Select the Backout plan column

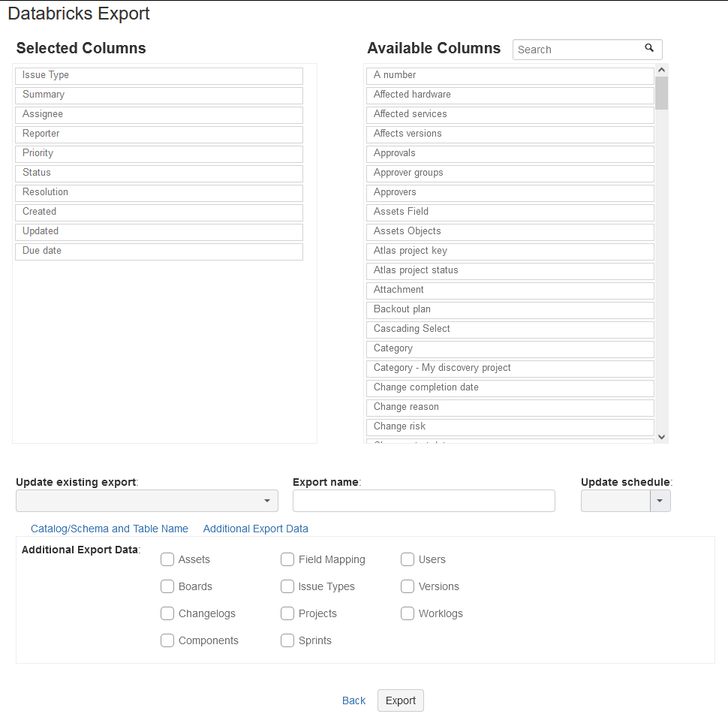[x=510, y=310]
